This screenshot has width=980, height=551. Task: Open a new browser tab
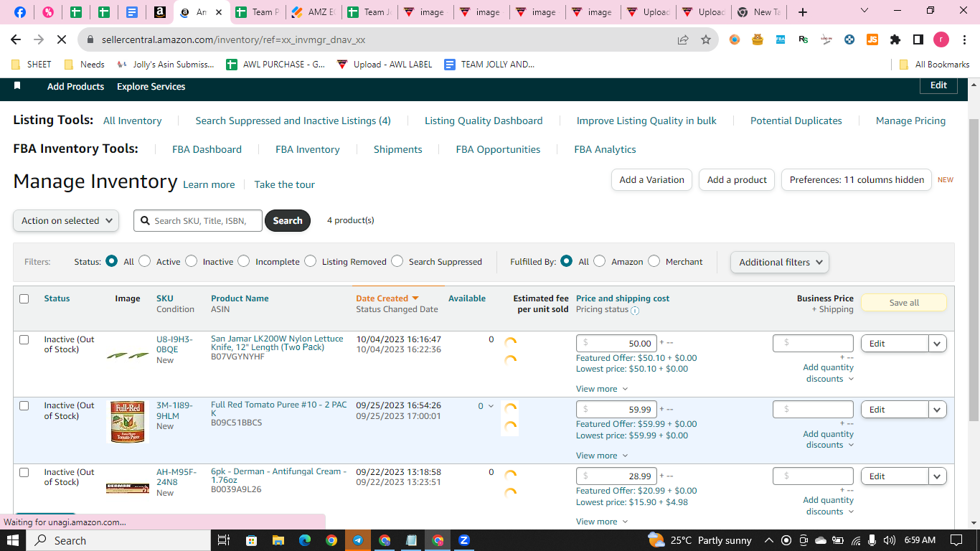point(803,12)
